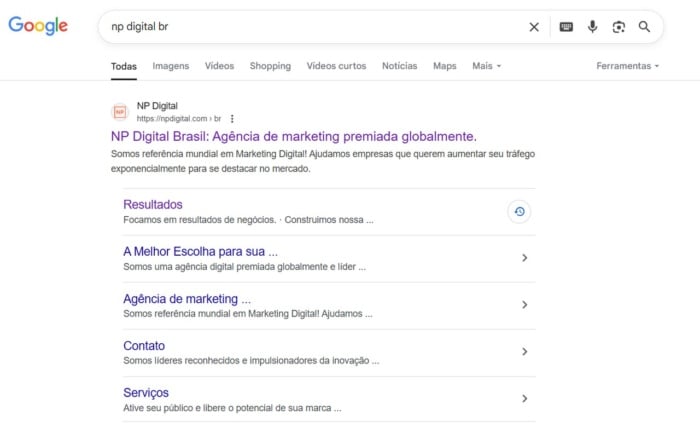The width and height of the screenshot is (700, 427).
Task: Expand the 'A Melhor Escolha para sua' chevron
Action: coord(525,258)
